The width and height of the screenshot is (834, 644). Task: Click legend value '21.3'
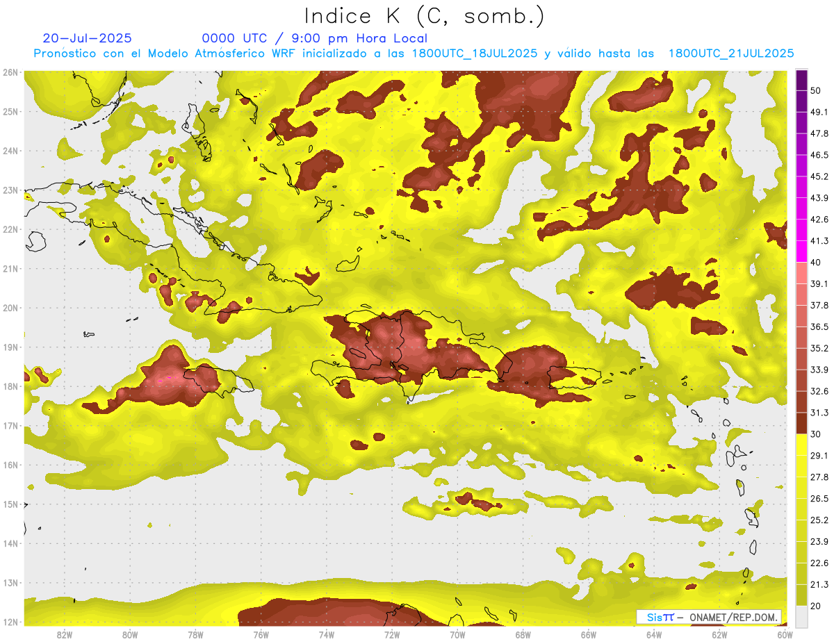click(819, 584)
